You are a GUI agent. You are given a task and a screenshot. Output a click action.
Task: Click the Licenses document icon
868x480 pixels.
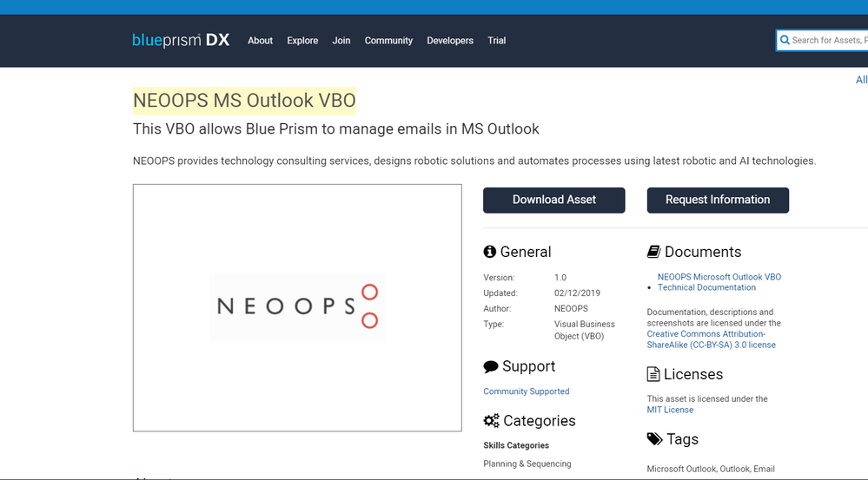(653, 374)
